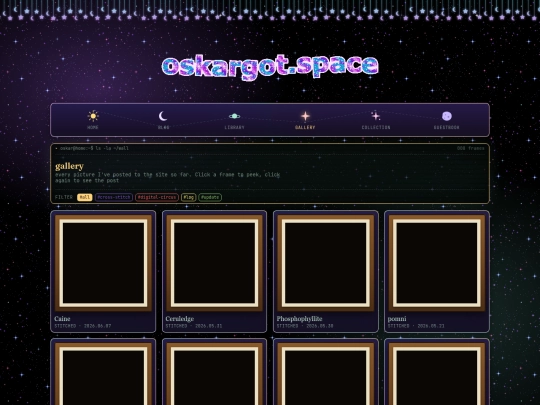Screen dimensions: 540x405
Task: Open the frame below the pomni card
Action: [x=437, y=374]
